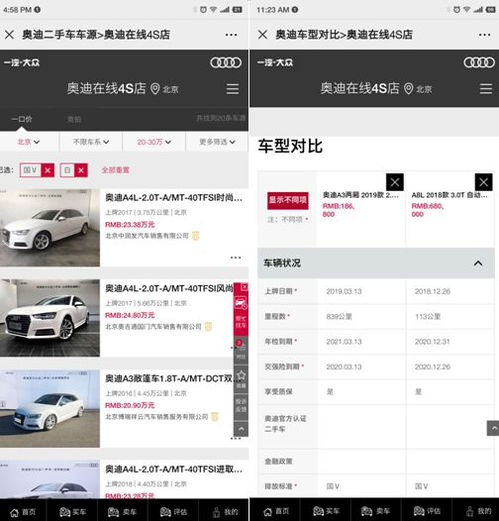Remove the 国V filter tag

[x=48, y=170]
